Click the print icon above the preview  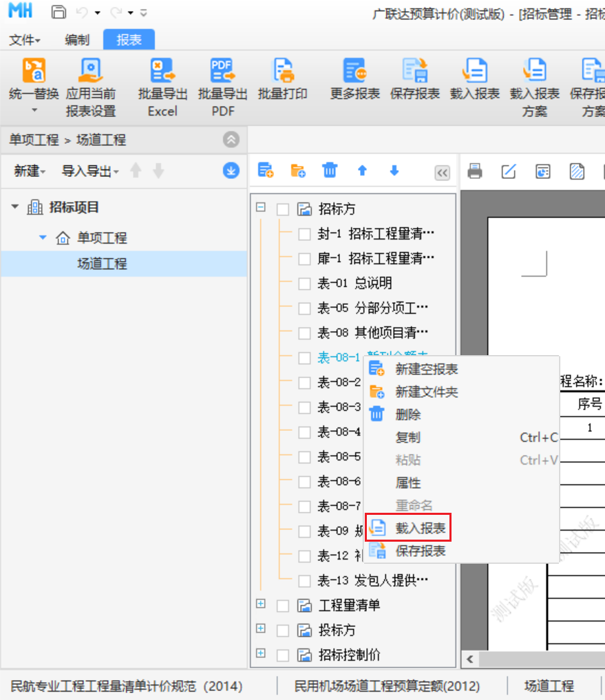[x=475, y=171]
